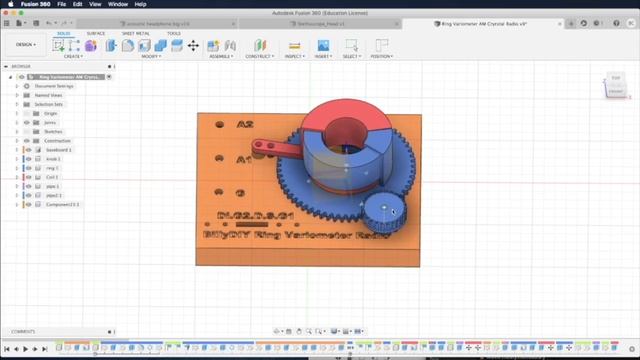Play the design timeline
The image size is (640, 360).
(x=25, y=349)
